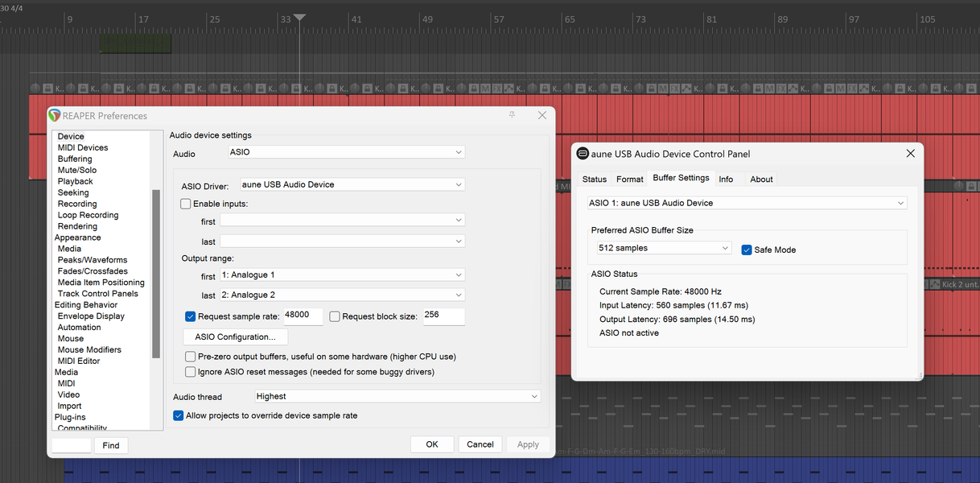Screen dimensions: 980x483
Task: Open the ASIO Driver dropdown
Action: click(x=352, y=184)
